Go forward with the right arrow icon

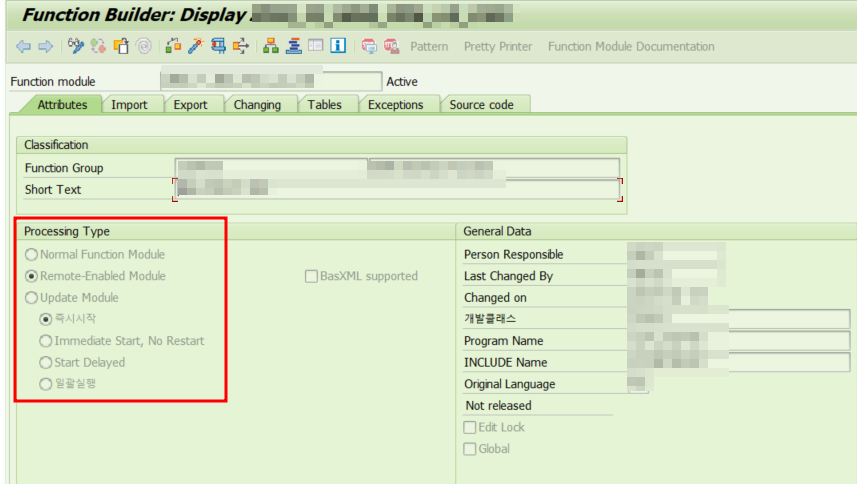[x=45, y=46]
